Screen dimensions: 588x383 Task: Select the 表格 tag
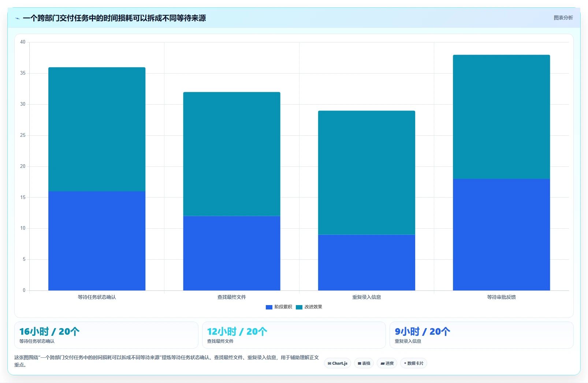(364, 363)
